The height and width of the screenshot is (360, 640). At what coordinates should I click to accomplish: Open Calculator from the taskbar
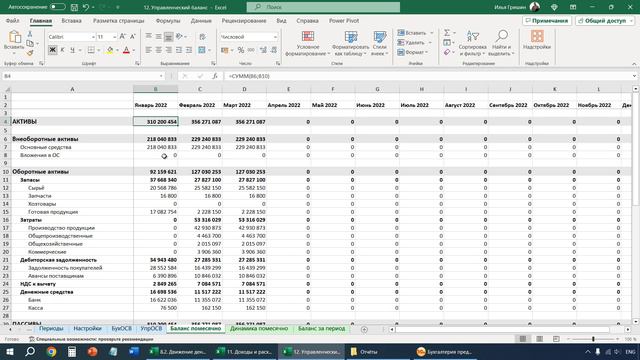[x=72, y=351]
